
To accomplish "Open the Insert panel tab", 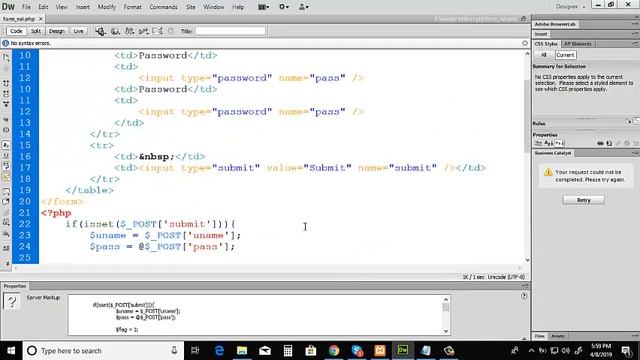I will point(541,34).
